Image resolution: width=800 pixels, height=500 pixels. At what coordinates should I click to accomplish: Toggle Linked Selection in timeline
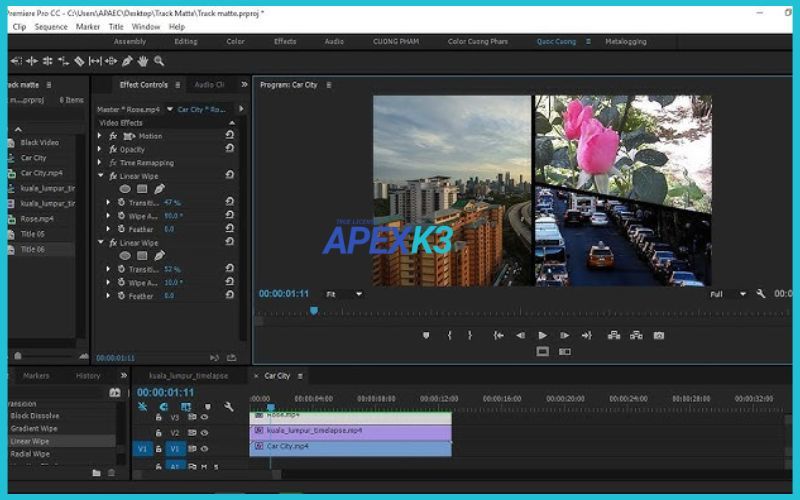186,407
